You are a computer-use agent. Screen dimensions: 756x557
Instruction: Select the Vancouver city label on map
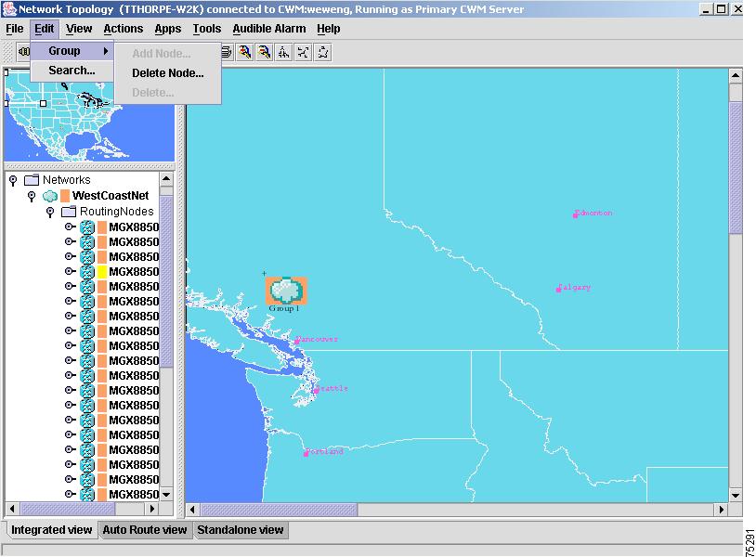(317, 339)
